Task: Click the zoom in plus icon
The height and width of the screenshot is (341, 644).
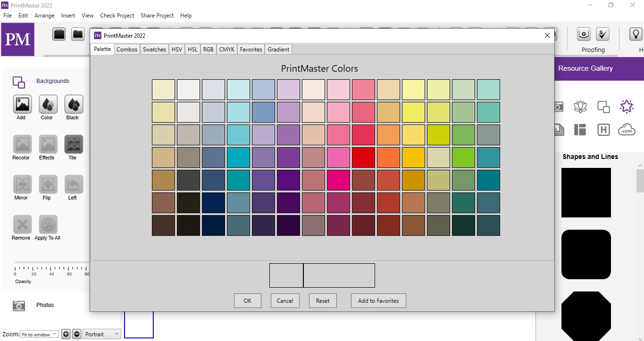Action: (66, 334)
